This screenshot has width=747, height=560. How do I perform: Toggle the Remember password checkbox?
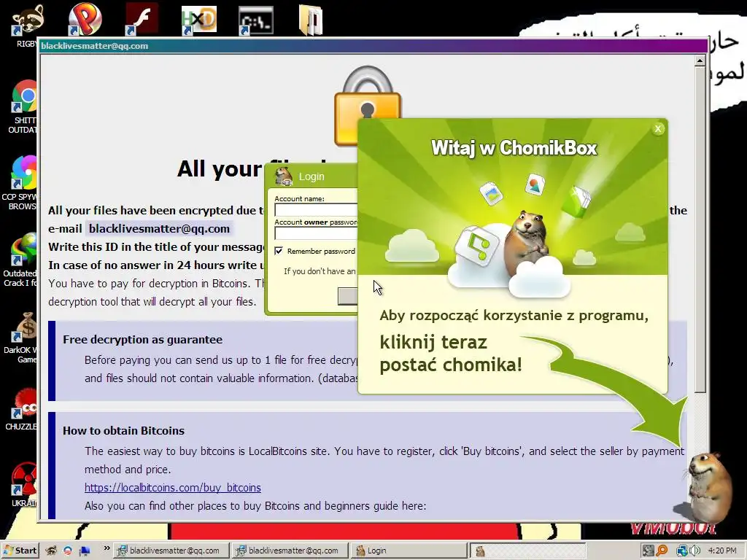coord(279,251)
